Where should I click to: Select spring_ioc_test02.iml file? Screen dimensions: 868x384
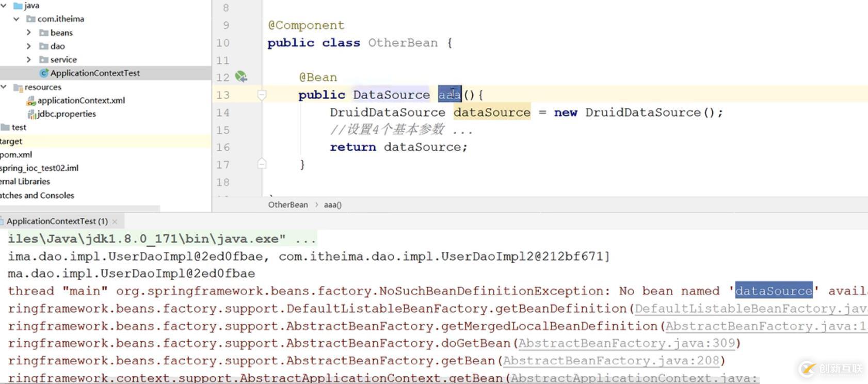pos(39,168)
